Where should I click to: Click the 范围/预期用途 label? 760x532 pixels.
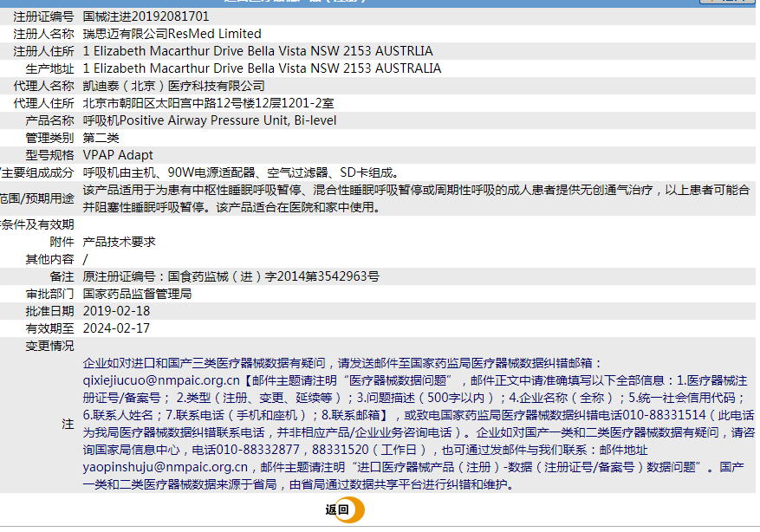click(x=37, y=198)
